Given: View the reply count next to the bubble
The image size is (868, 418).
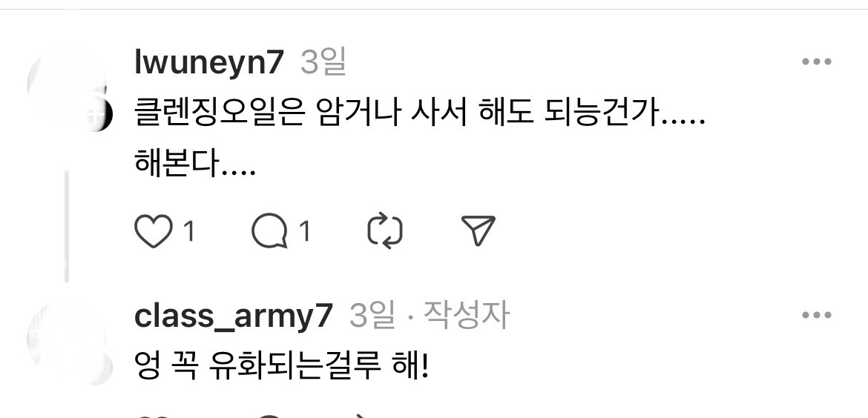Looking at the screenshot, I should coord(304,231).
